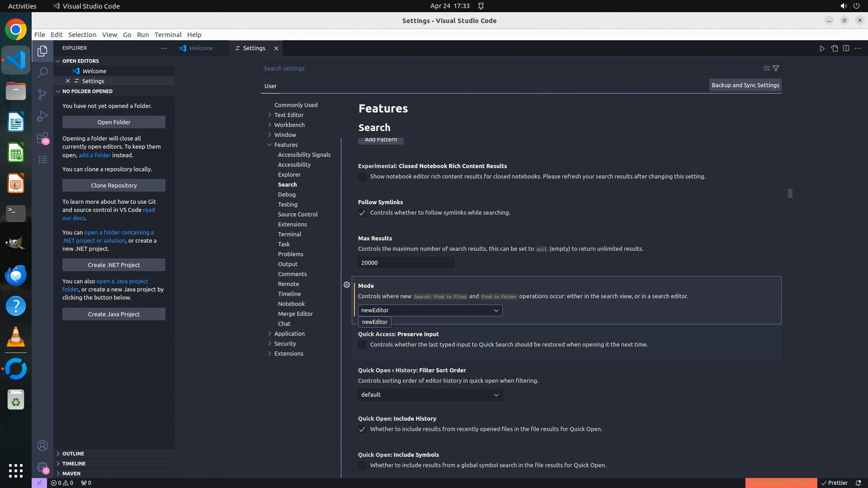Enable Quick Access Preserve Input checkbox

click(362, 345)
